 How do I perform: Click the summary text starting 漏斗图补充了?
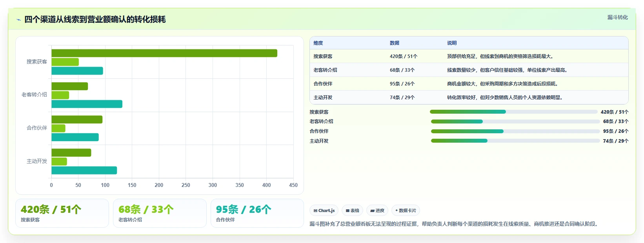(455, 224)
